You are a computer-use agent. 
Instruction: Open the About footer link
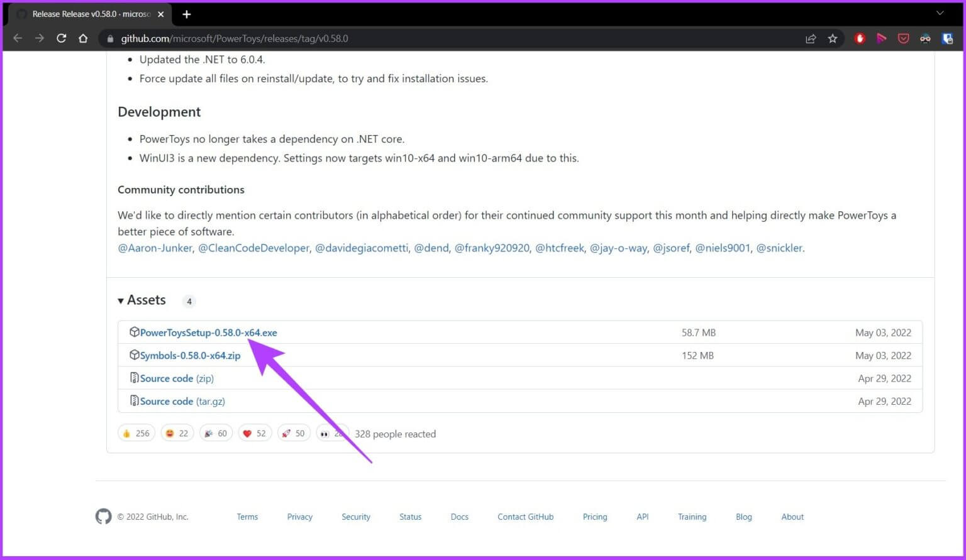(x=792, y=517)
